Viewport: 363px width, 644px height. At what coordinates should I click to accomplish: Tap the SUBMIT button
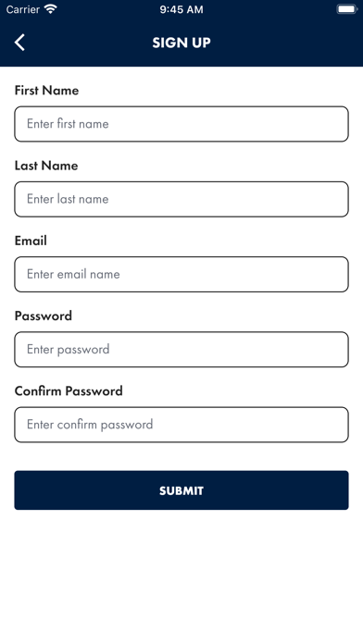181,490
